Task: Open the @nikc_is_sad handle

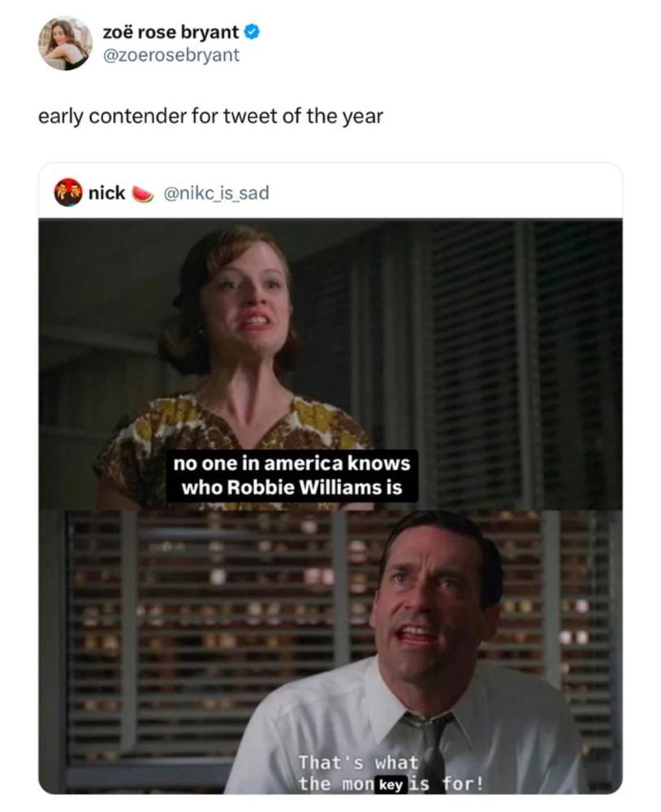Action: coord(217,193)
